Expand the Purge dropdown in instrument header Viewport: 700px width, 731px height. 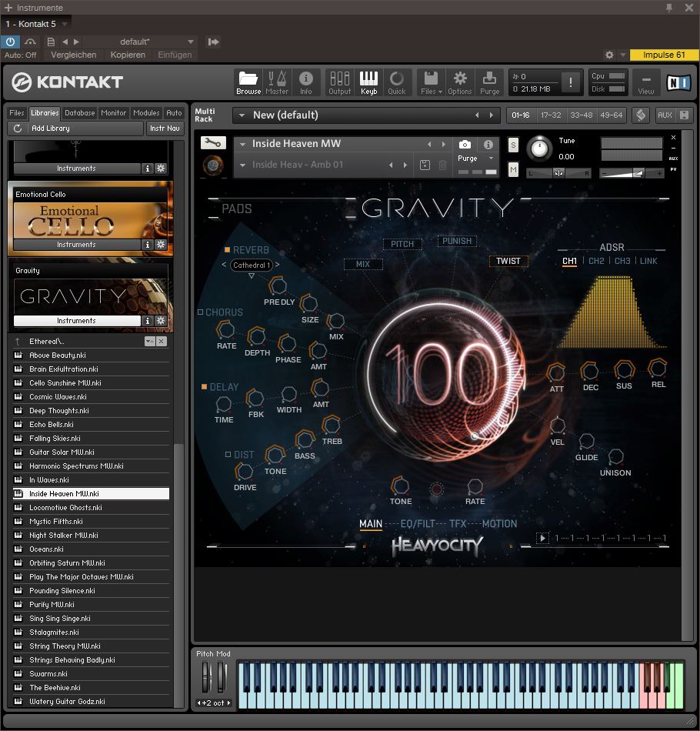(492, 159)
